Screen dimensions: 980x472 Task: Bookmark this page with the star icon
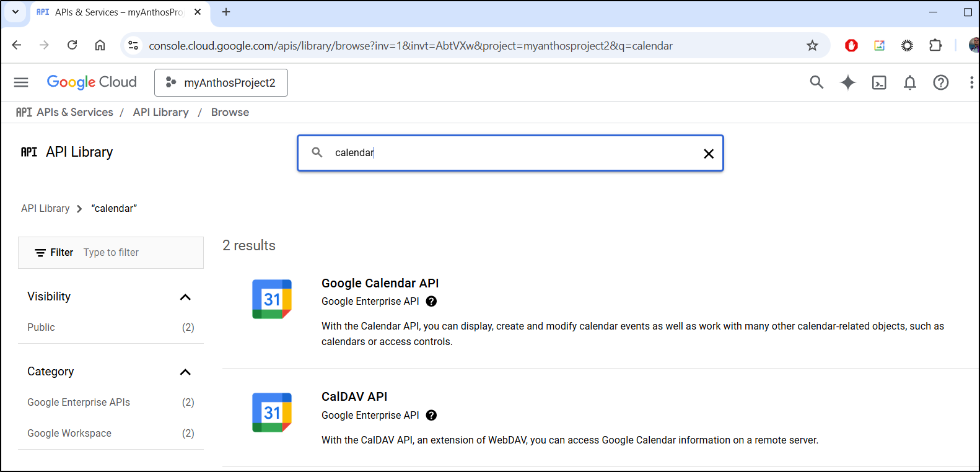(812, 45)
